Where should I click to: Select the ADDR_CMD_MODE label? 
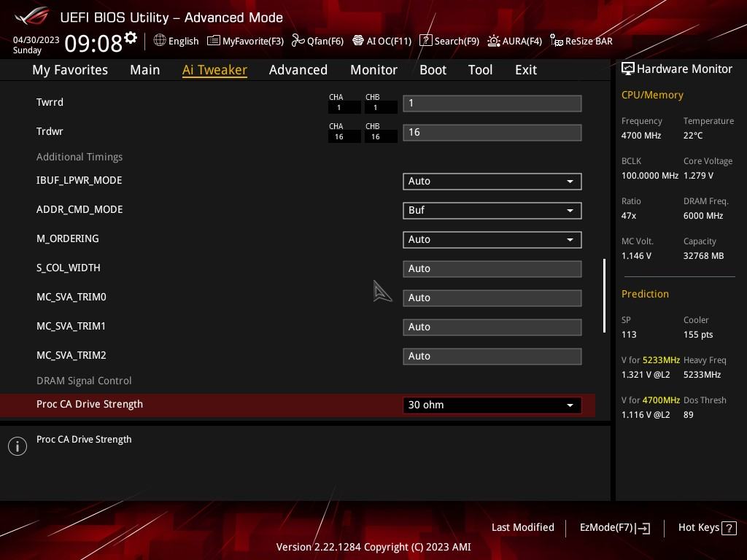[x=80, y=209]
